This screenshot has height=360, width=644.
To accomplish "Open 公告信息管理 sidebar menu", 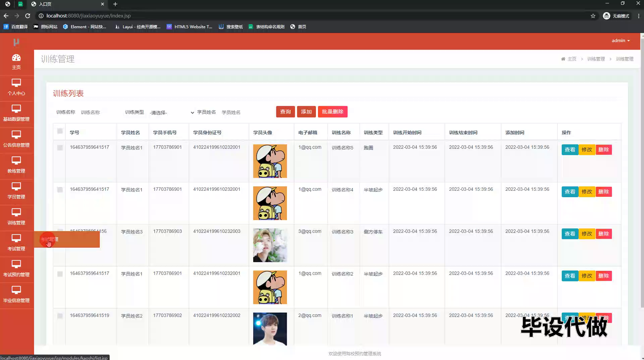I will coord(16,140).
